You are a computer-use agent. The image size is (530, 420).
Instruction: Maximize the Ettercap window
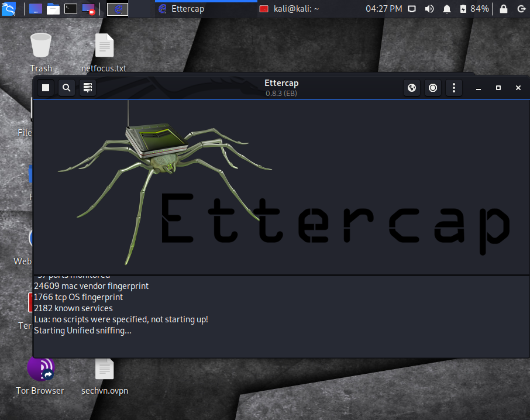point(498,88)
